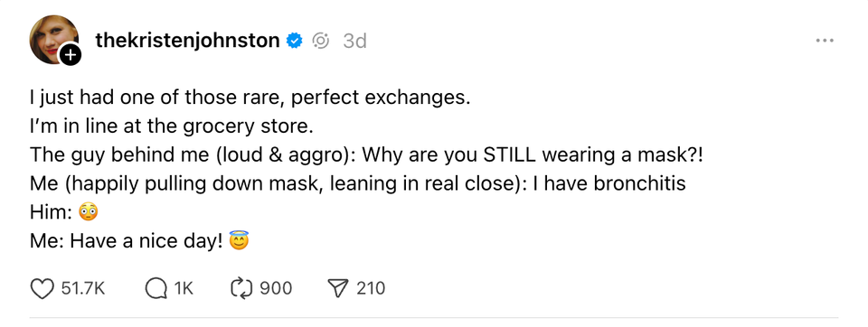Click the line mentioning bronchitis

pos(358,183)
